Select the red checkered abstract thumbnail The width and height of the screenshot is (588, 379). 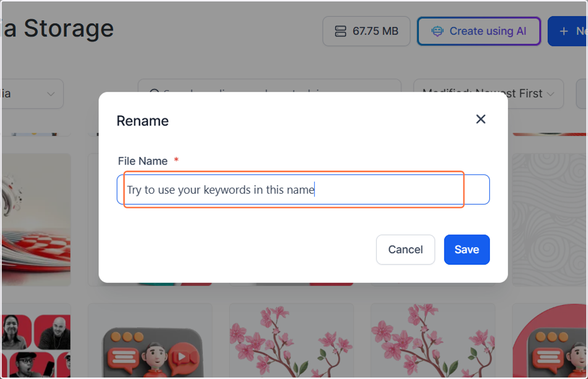pos(35,220)
